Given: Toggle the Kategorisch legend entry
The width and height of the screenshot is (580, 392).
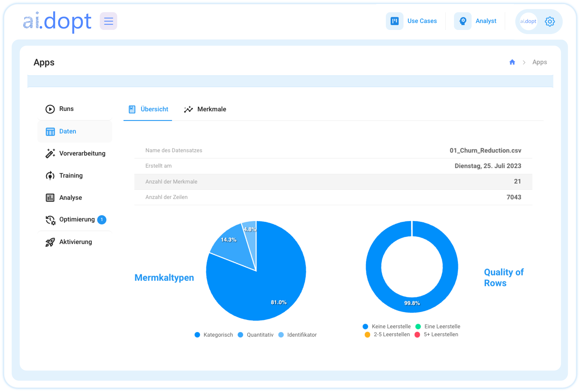Looking at the screenshot, I should (214, 335).
